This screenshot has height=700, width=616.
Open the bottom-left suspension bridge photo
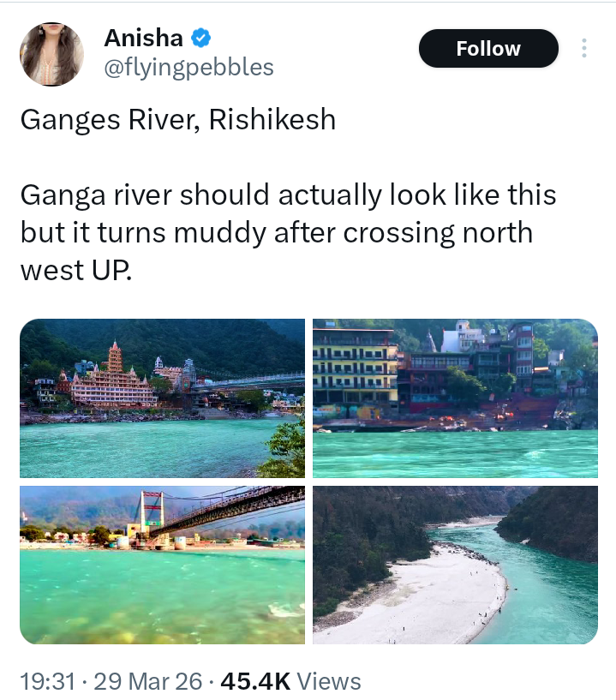pos(162,565)
